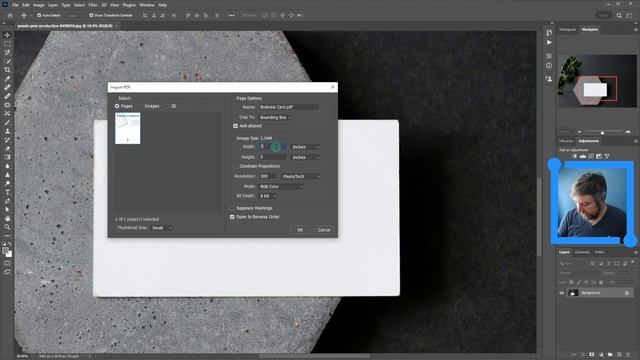Click the three-dots more options in options bar

tap(231, 16)
